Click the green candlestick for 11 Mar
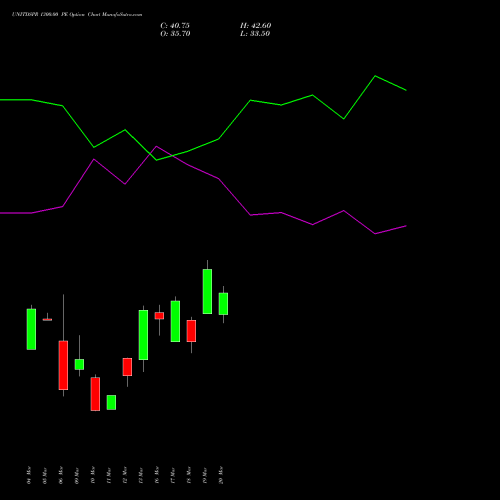The height and width of the screenshot is (500, 500). click(111, 402)
